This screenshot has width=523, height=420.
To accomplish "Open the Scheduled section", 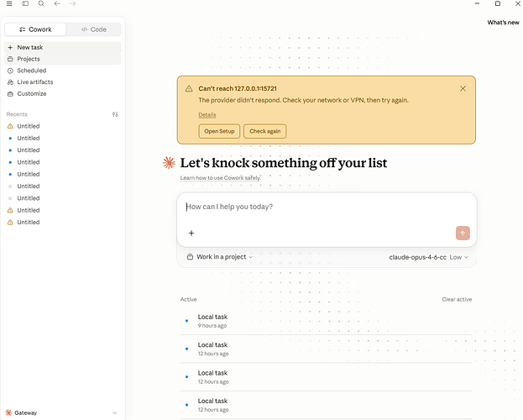I will (x=63, y=71).
